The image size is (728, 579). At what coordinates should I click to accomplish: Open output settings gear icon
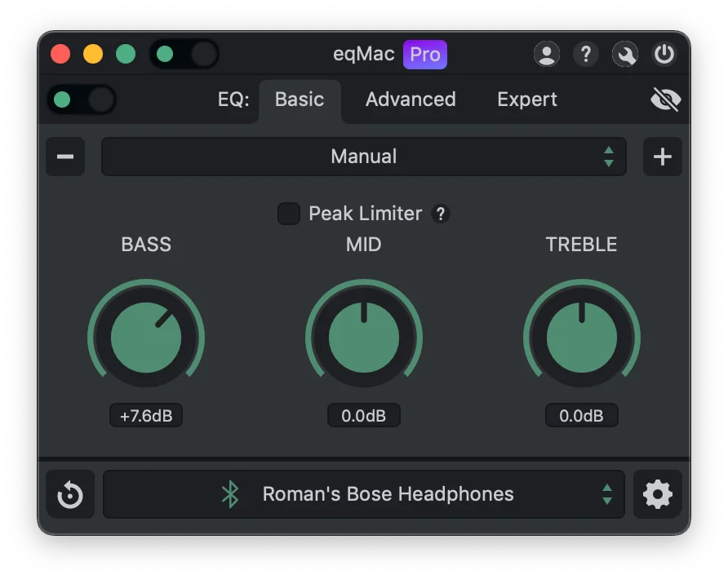pyautogui.click(x=658, y=494)
